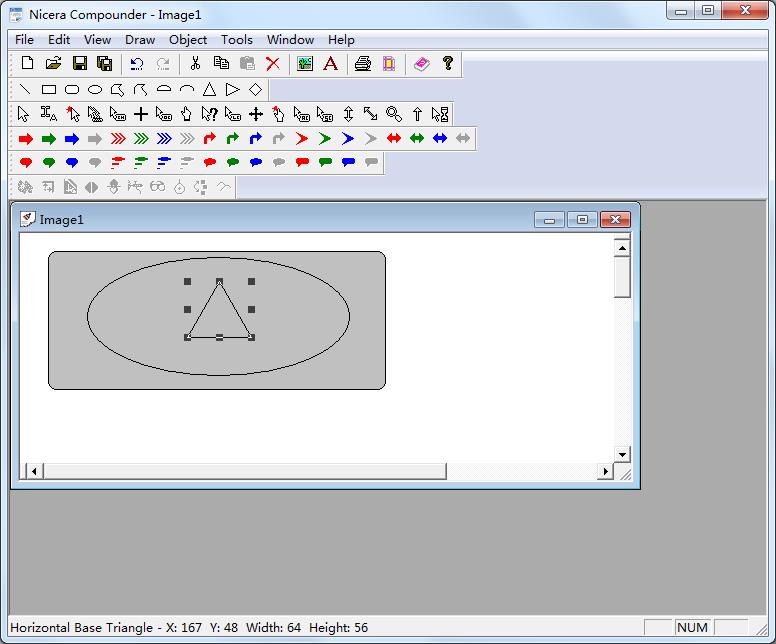
Task: Pick the vertical resize cursor image
Action: click(x=348, y=114)
